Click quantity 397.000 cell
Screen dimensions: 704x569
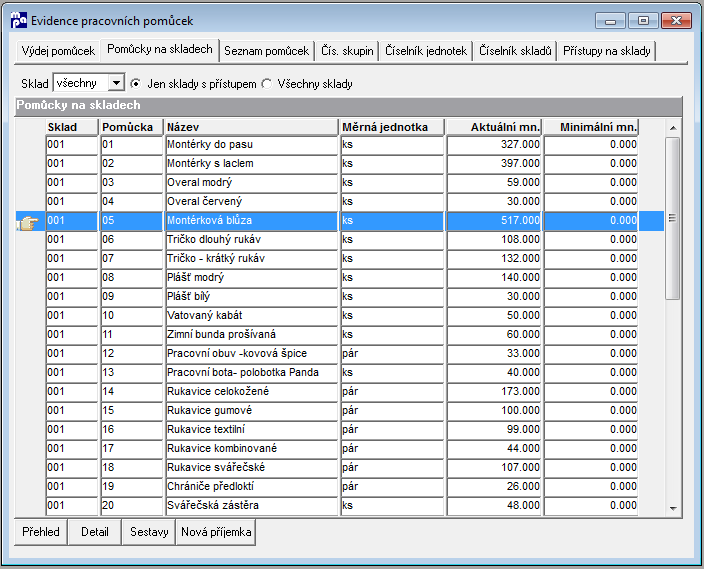click(x=494, y=163)
